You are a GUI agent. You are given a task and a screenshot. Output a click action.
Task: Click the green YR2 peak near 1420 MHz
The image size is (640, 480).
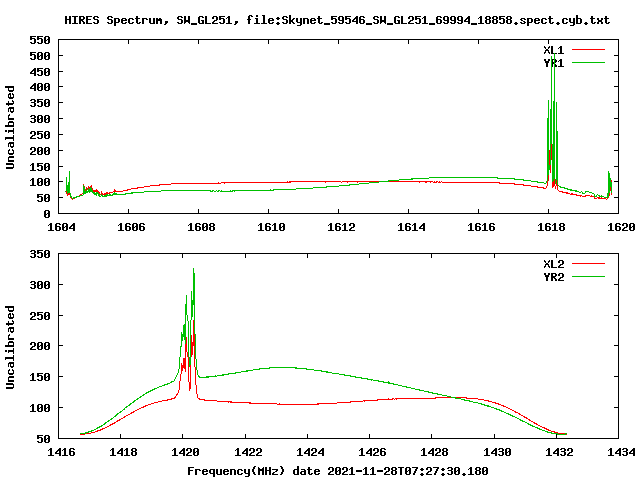193,269
